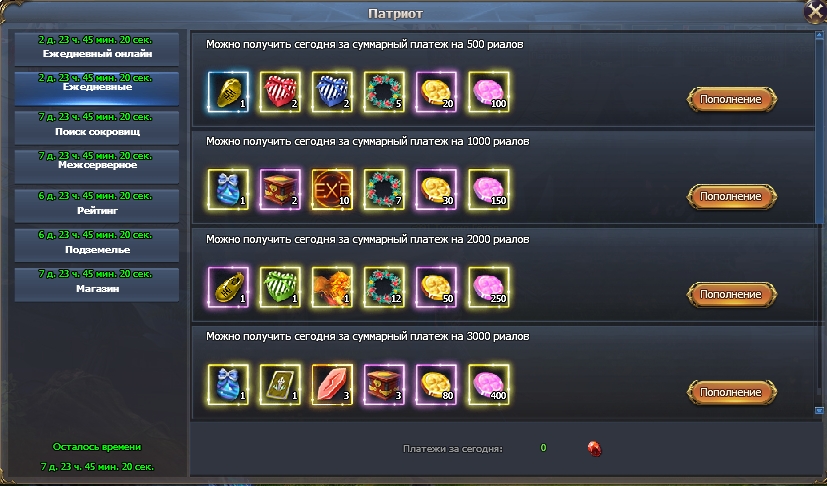Select the blue striped gift box reward

332,92
